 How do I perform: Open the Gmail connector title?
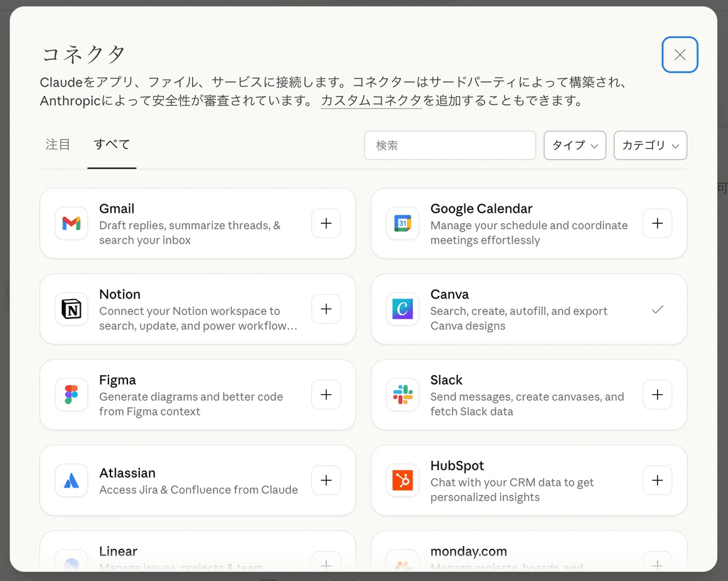(x=117, y=209)
